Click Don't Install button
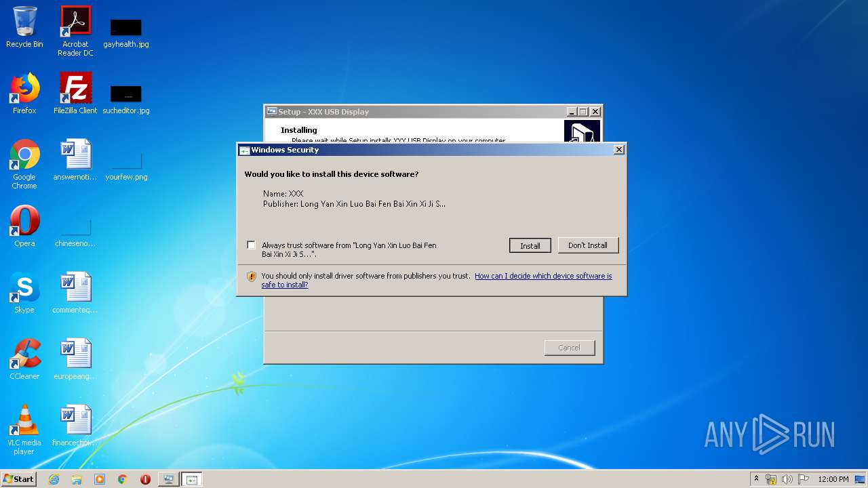Image resolution: width=868 pixels, height=488 pixels. pos(588,245)
